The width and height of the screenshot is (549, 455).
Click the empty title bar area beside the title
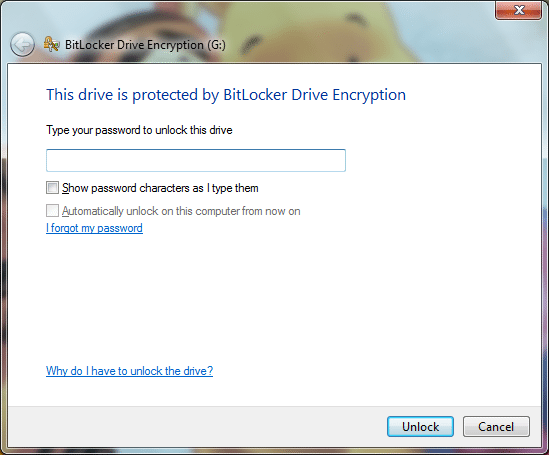350,45
